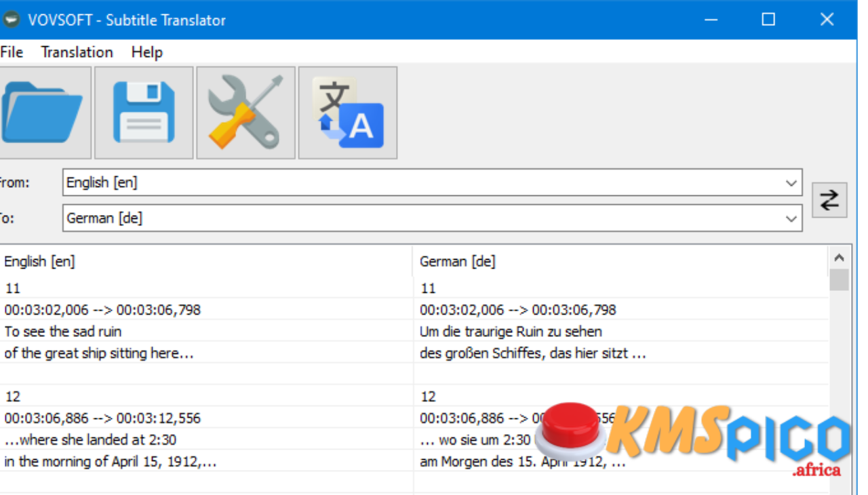
Task: Select 'in the morning of April 15, 1912,…' line
Action: coord(206,462)
